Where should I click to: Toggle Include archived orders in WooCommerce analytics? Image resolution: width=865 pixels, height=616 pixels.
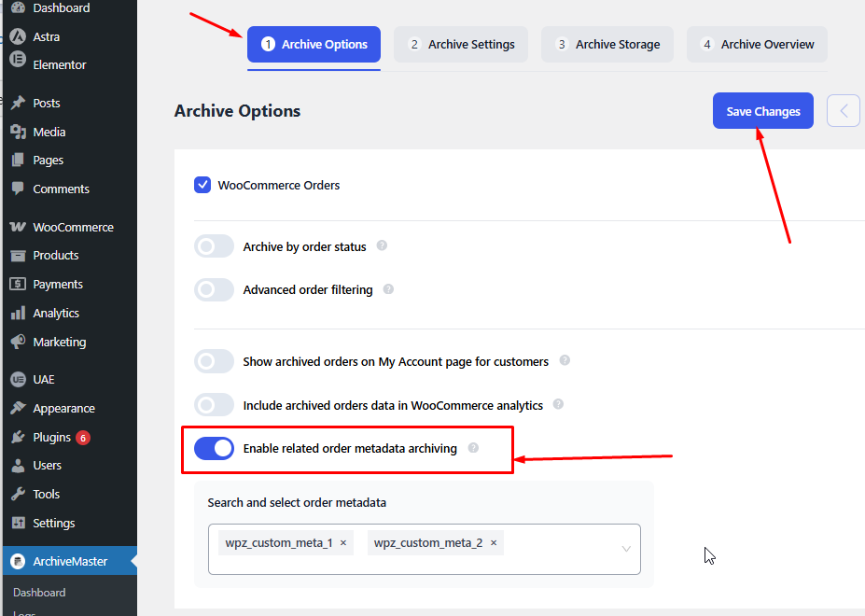(214, 405)
